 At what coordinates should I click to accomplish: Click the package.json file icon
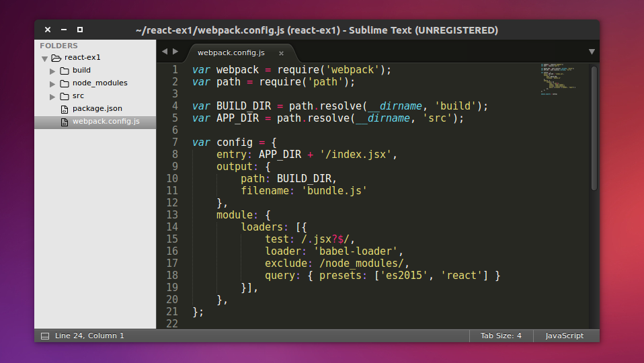point(65,109)
